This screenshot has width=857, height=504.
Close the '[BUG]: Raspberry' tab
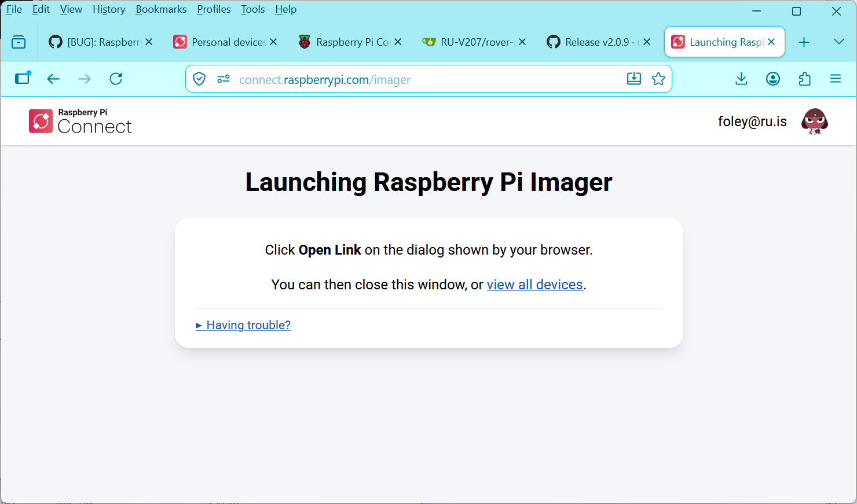coord(149,42)
